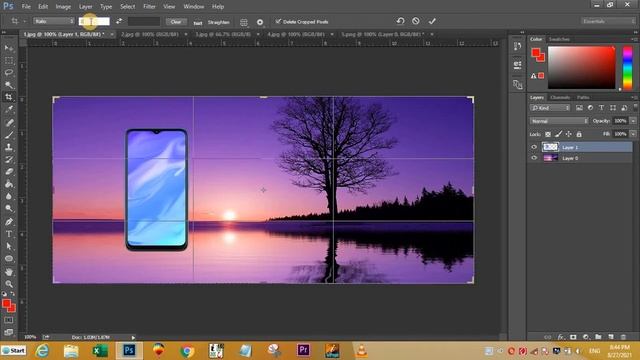
Task: Toggle pixel layer filter
Action: tap(579, 108)
